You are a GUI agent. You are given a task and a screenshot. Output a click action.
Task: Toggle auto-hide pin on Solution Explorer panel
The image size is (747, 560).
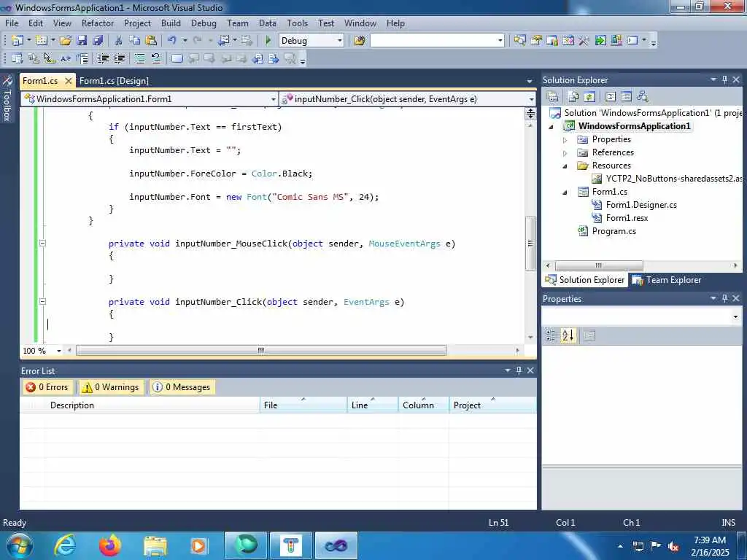724,79
